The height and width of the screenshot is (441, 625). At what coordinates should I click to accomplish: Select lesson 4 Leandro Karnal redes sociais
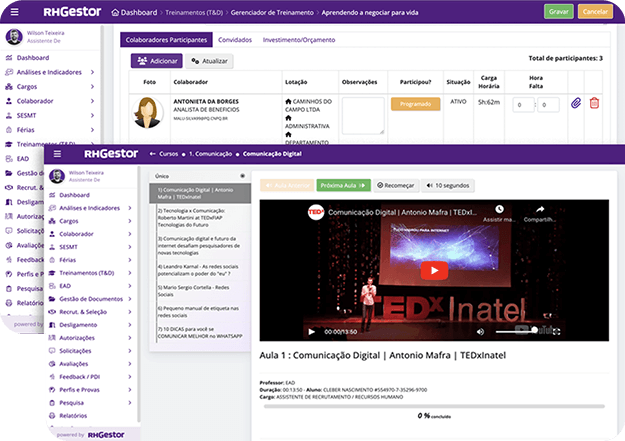[x=200, y=270]
